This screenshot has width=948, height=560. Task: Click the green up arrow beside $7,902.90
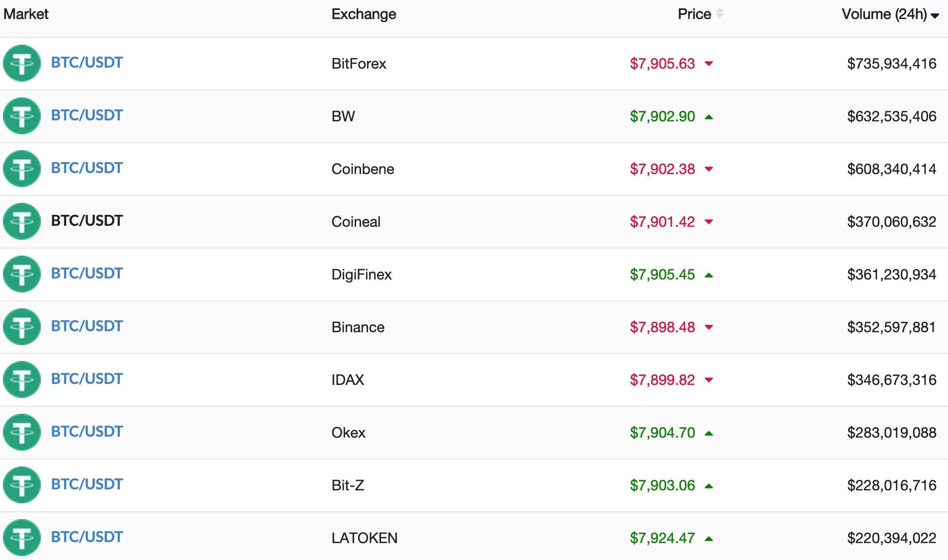coord(709,117)
